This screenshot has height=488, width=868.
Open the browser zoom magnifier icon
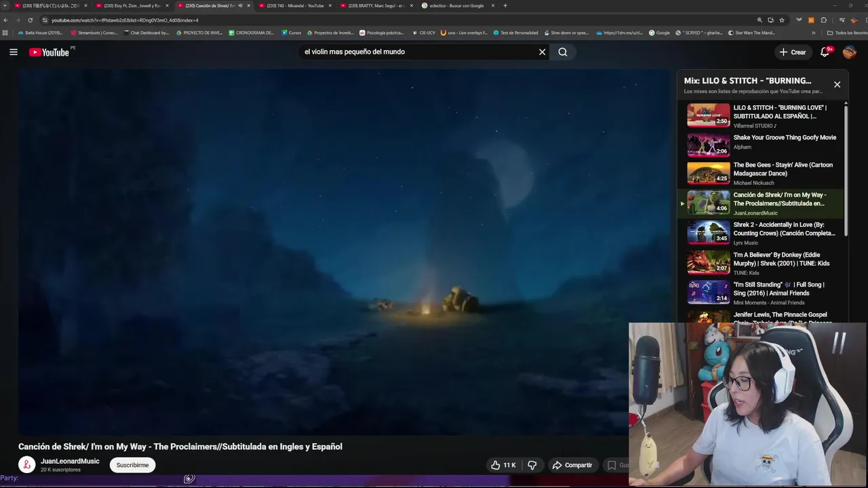[759, 20]
